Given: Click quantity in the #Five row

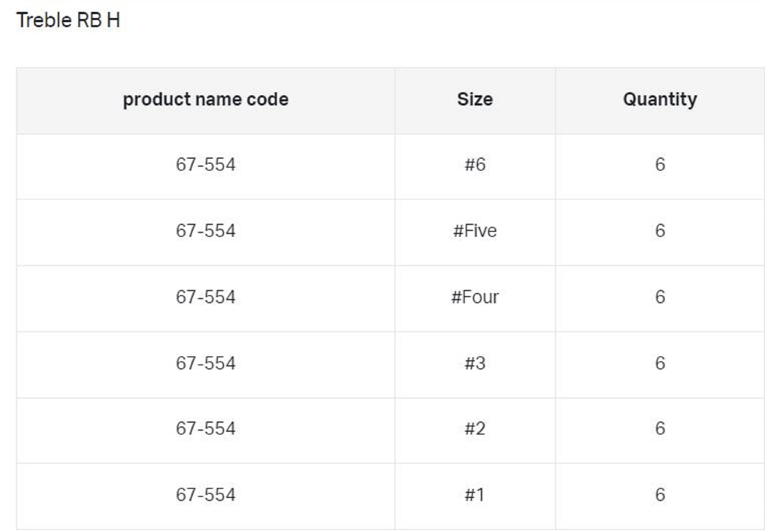Looking at the screenshot, I should pyautogui.click(x=660, y=231).
